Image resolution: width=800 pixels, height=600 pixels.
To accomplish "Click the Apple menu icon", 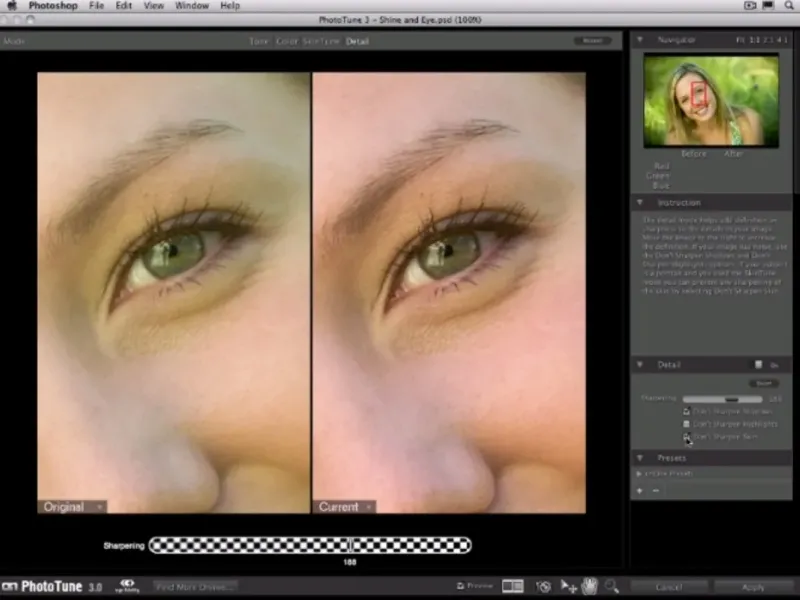I will click(x=11, y=6).
